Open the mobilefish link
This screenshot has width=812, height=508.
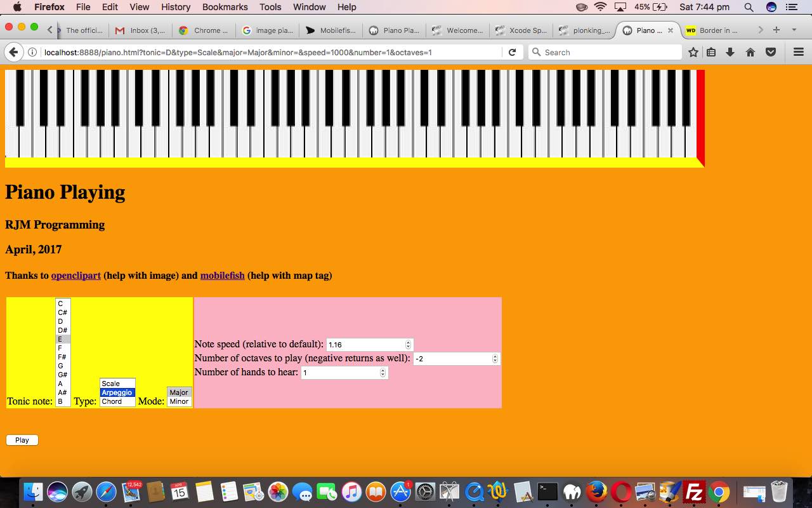222,276
